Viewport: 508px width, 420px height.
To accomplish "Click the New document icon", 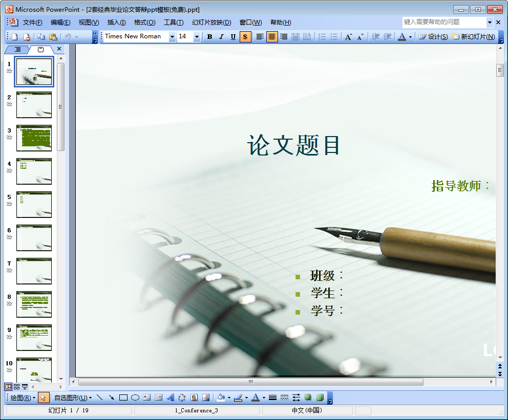I will 14,36.
